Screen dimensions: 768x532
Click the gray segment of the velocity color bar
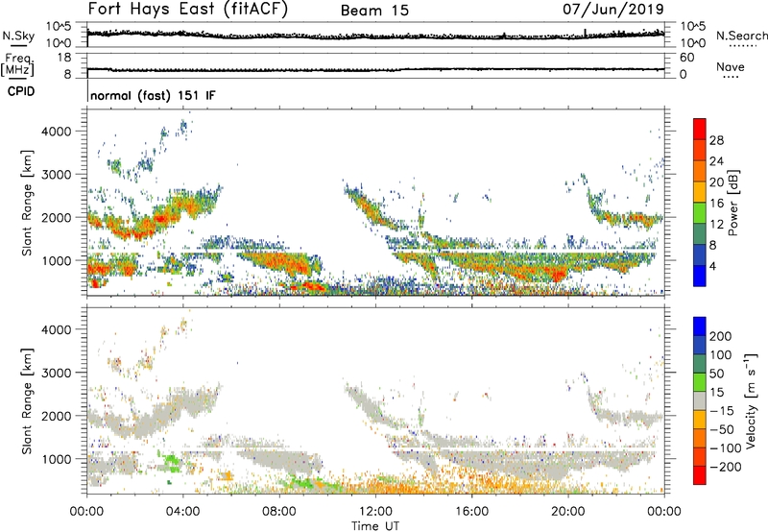tap(700, 400)
